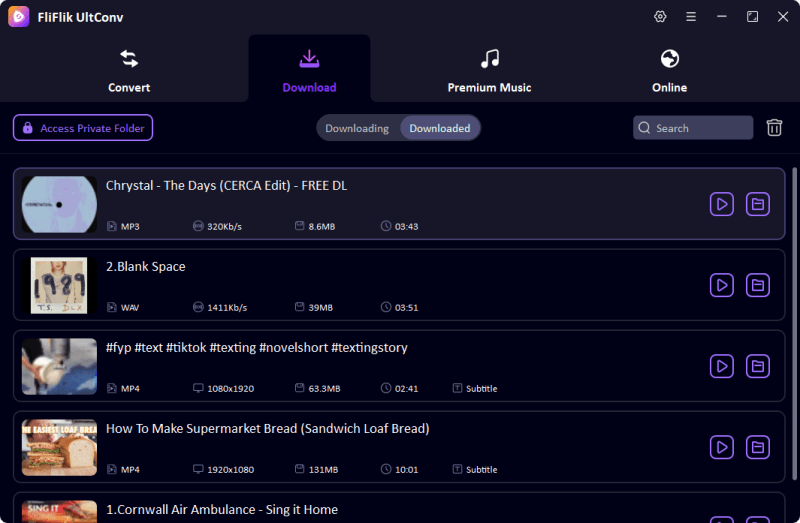Open folder for Supermarket Bread video
The image size is (800, 523).
click(x=758, y=447)
